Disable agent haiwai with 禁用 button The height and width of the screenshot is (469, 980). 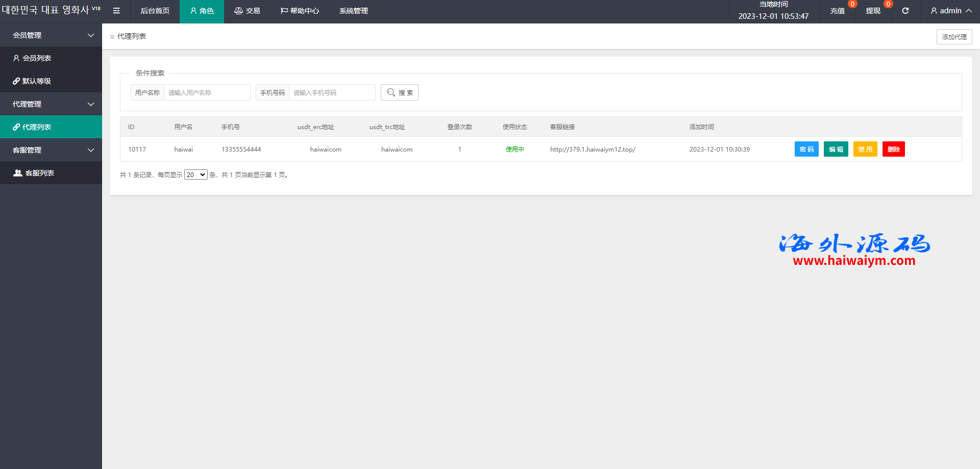(x=865, y=149)
